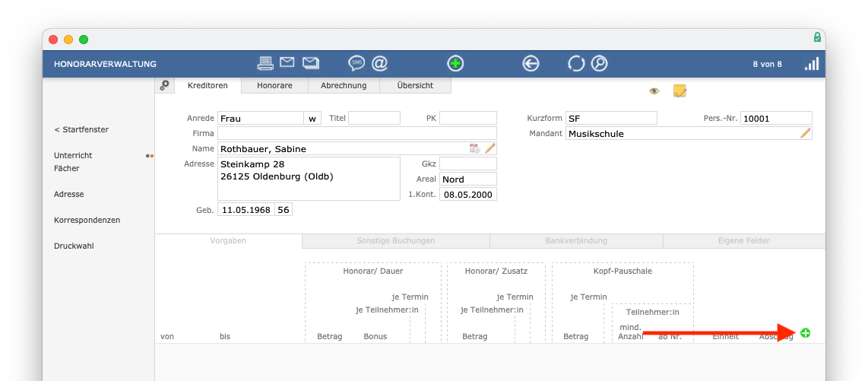Click the printer icon in toolbar
The image size is (868, 381).
tap(265, 63)
